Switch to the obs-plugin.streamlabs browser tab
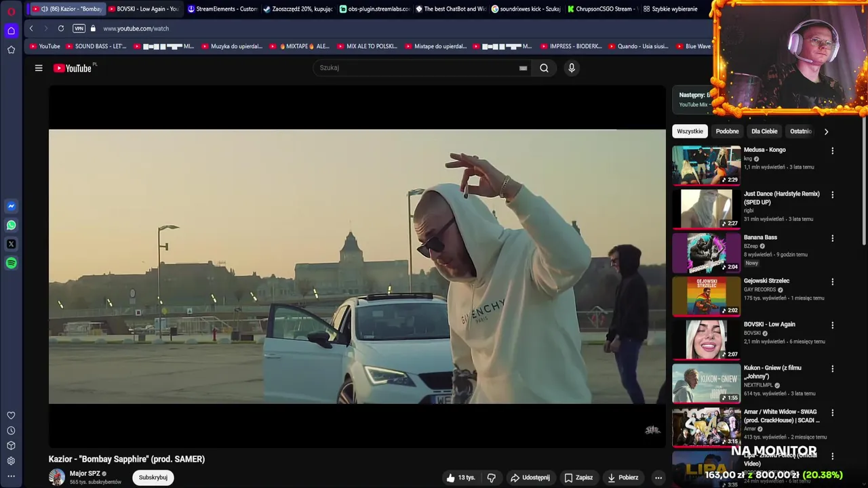 click(374, 9)
